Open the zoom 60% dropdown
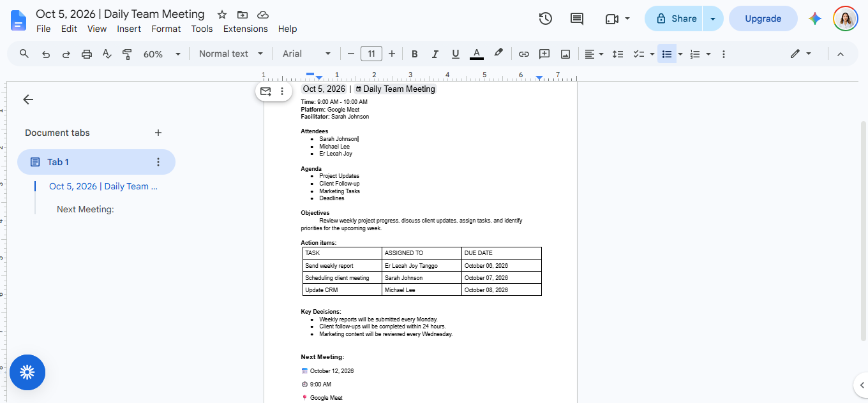 click(x=162, y=54)
